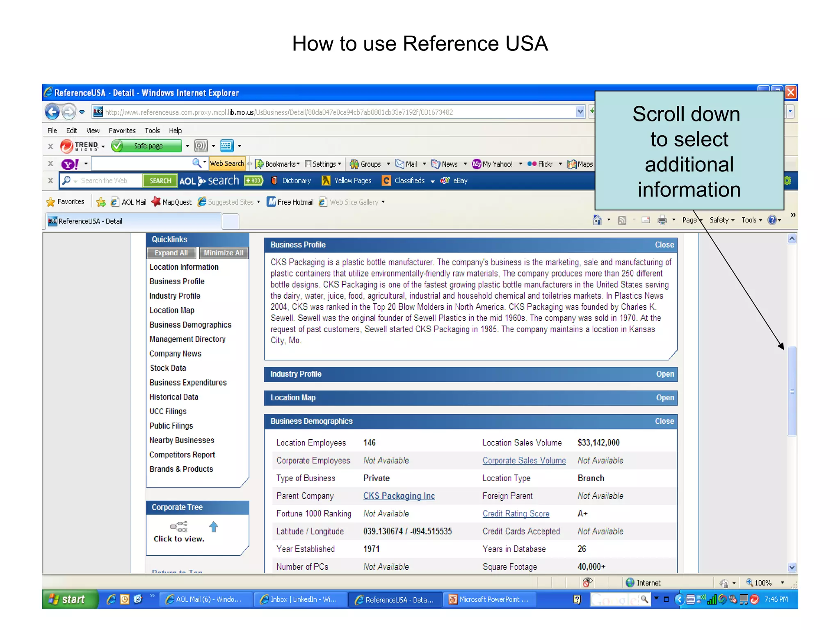Click the RSS Feeds icon

[622, 220]
